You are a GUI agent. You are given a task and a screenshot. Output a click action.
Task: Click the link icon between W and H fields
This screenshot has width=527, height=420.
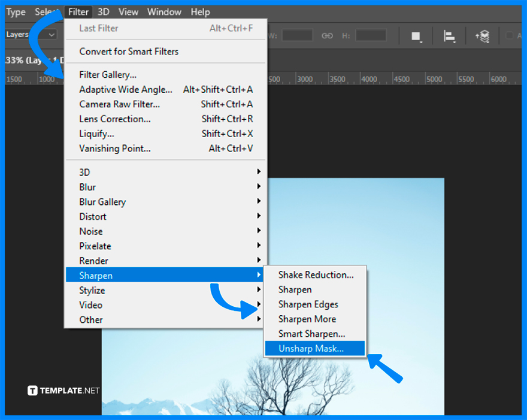(327, 35)
